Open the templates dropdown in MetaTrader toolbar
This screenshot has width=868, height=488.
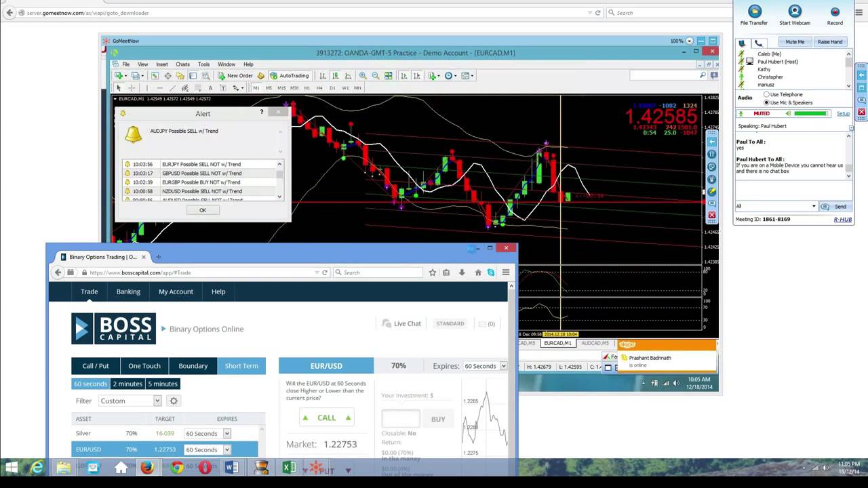click(x=468, y=76)
